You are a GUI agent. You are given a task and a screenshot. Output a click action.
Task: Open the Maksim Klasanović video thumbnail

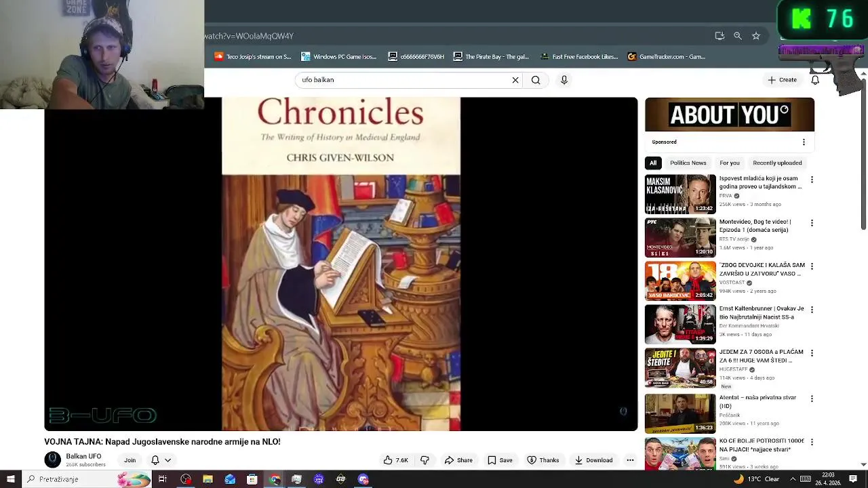pyautogui.click(x=680, y=195)
